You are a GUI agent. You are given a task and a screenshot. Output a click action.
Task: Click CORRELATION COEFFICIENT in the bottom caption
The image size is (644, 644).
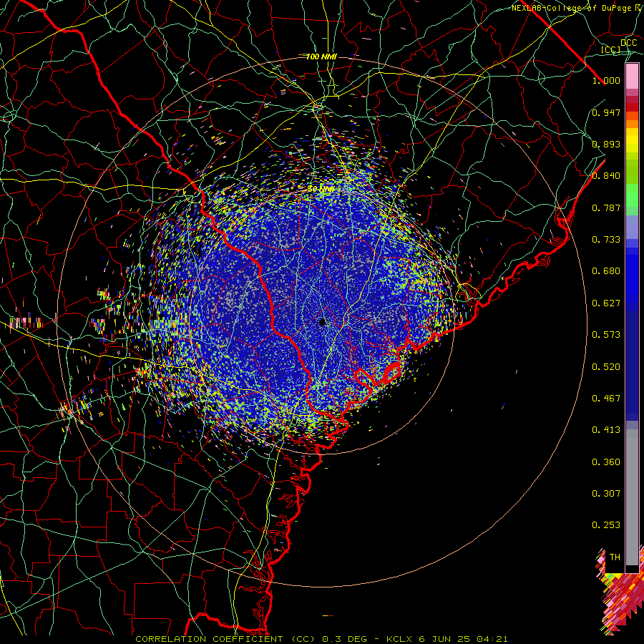[x=210, y=639]
